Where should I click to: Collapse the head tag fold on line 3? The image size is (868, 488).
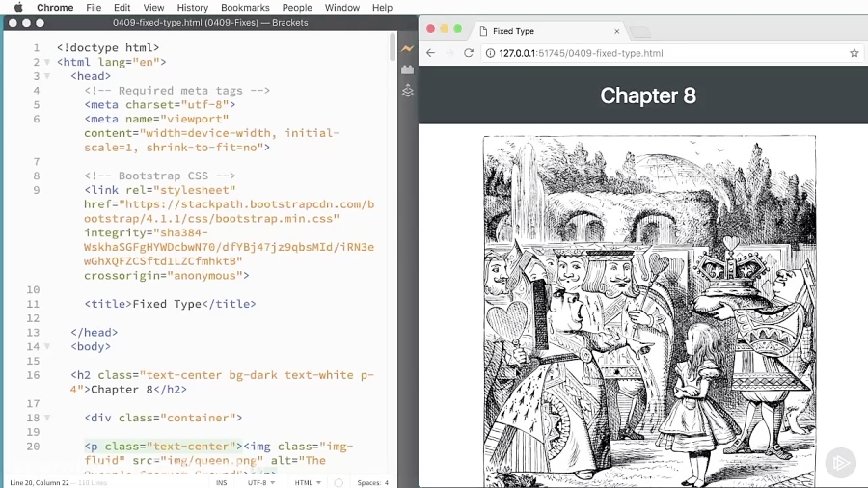click(x=47, y=76)
